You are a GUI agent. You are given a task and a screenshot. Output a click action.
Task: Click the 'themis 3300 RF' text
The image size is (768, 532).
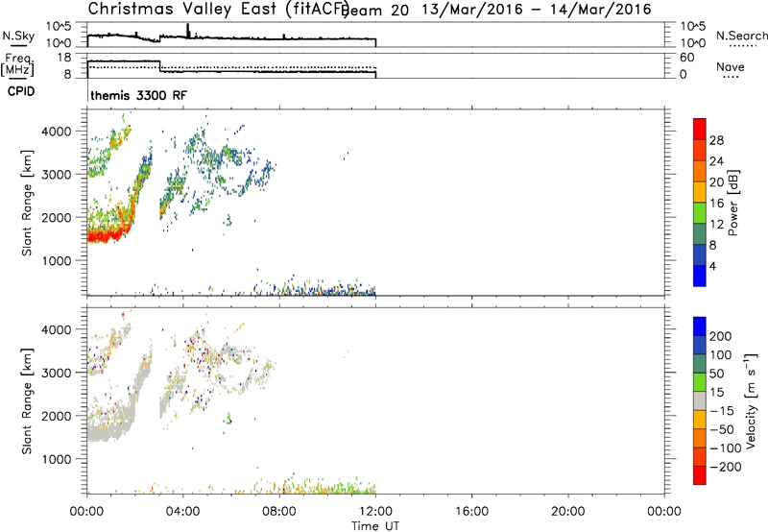(x=138, y=95)
